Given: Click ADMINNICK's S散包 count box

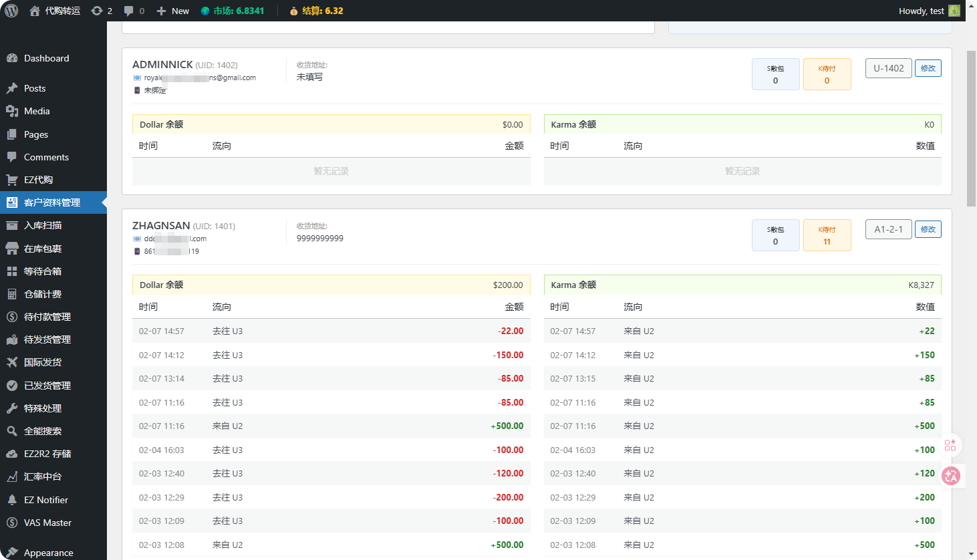Looking at the screenshot, I should (775, 74).
